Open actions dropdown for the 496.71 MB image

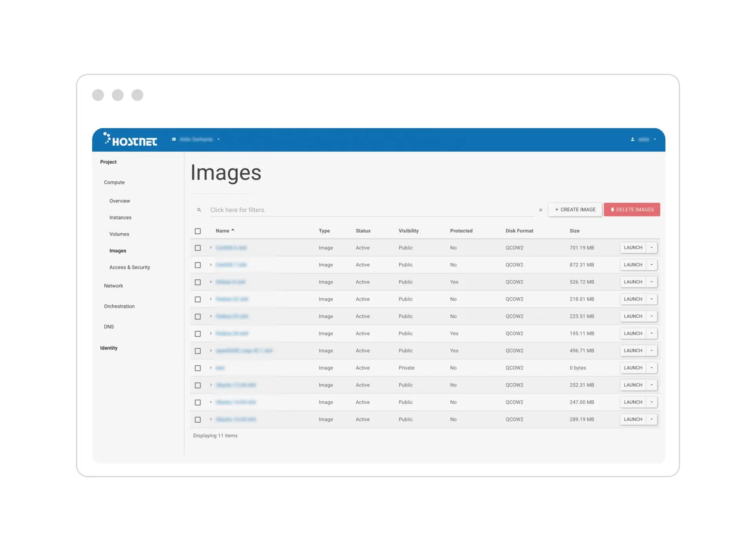pos(652,350)
